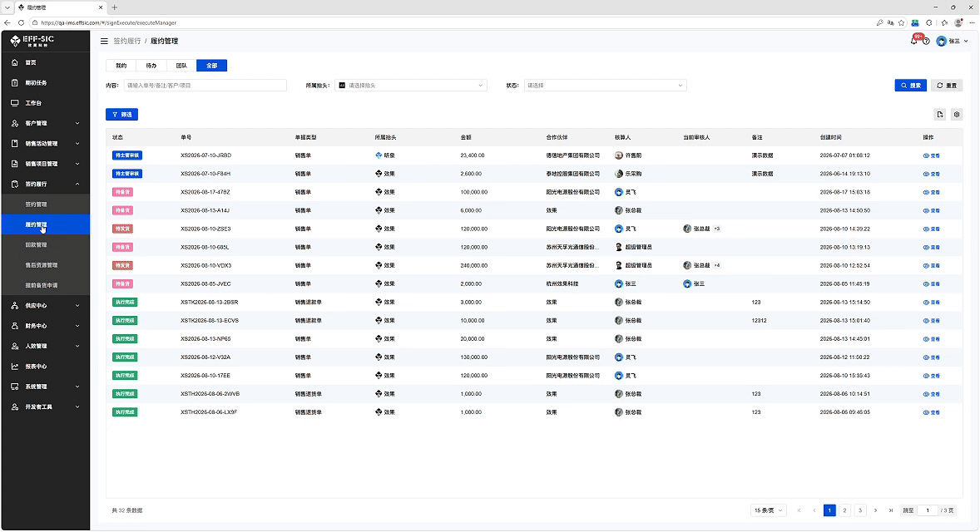Open the 所属抬头 dropdown
Screen dimensions: 980x532
tap(411, 86)
